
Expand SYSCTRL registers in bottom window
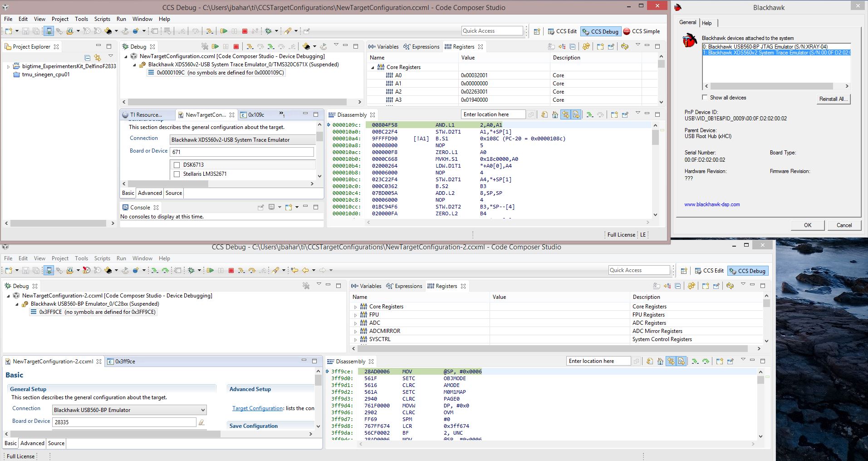click(x=356, y=339)
